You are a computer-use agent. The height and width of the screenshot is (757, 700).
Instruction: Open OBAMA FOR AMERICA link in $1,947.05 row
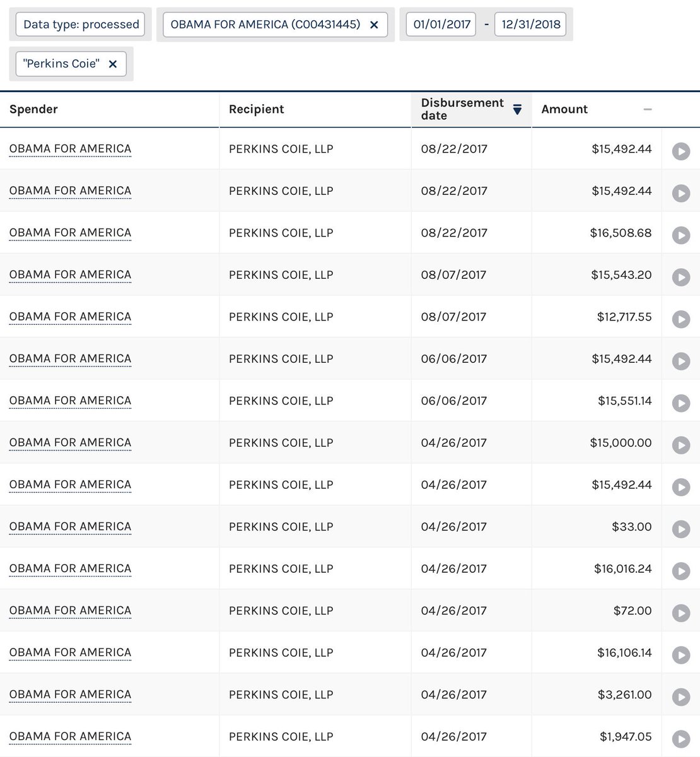[x=71, y=736]
